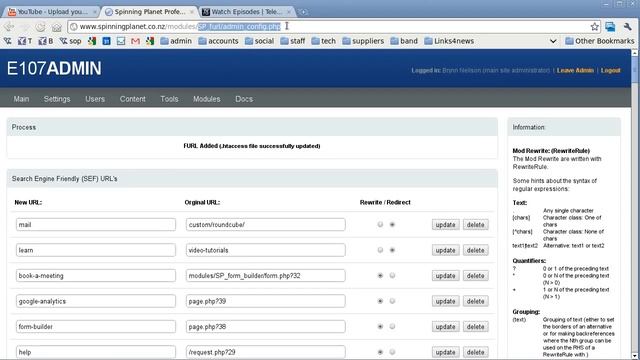Screen dimensions: 640x360
Task: Click the page vertical scrollbar
Action: tap(635, 204)
